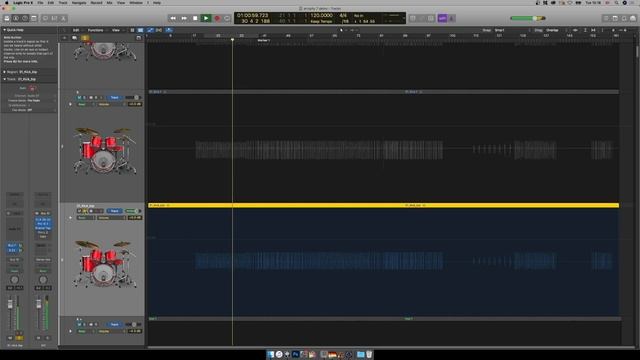The width and height of the screenshot is (640, 360).
Task: Open Smart Controls from the control bar
Action: [45, 18]
